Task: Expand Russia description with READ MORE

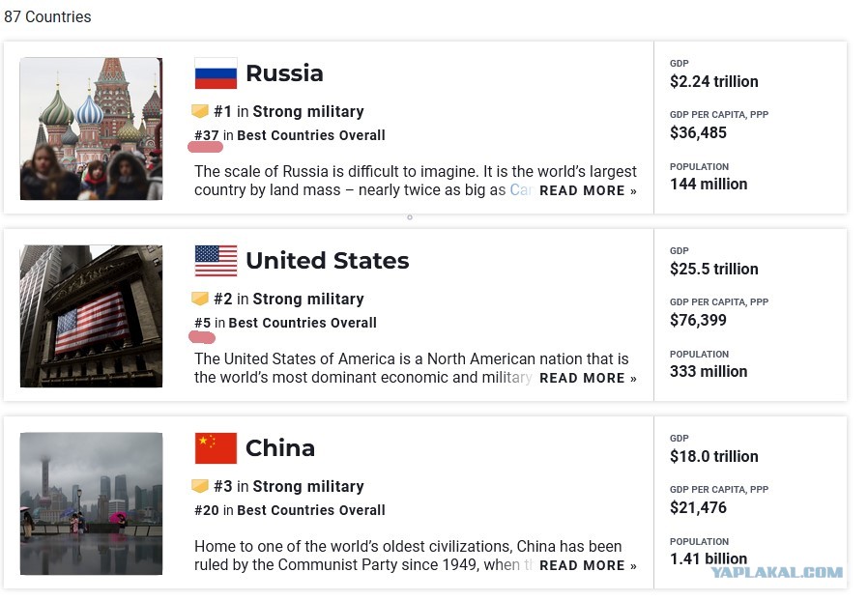Action: coord(588,191)
